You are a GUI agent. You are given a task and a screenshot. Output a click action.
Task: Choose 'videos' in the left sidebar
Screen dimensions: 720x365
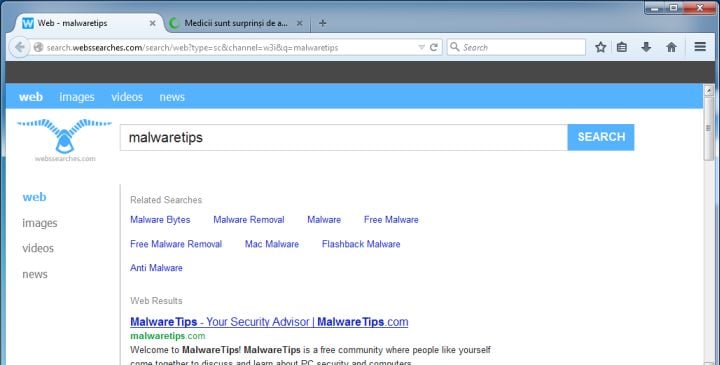tap(38, 248)
